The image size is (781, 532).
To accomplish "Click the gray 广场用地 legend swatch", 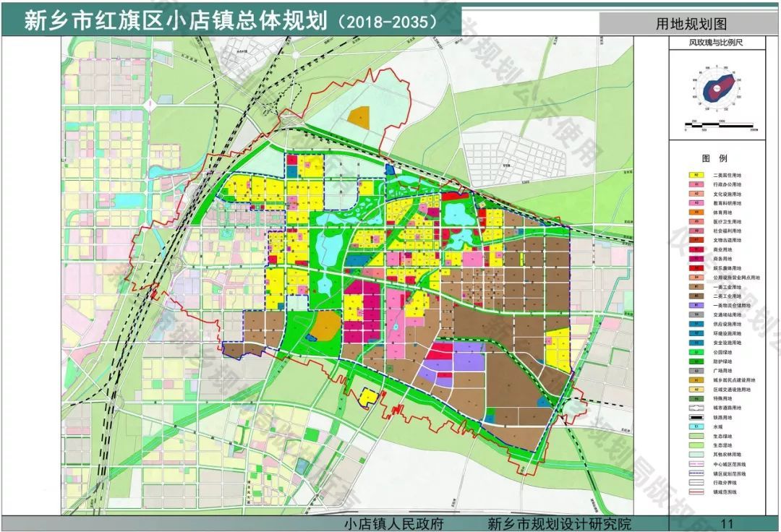I will [696, 371].
